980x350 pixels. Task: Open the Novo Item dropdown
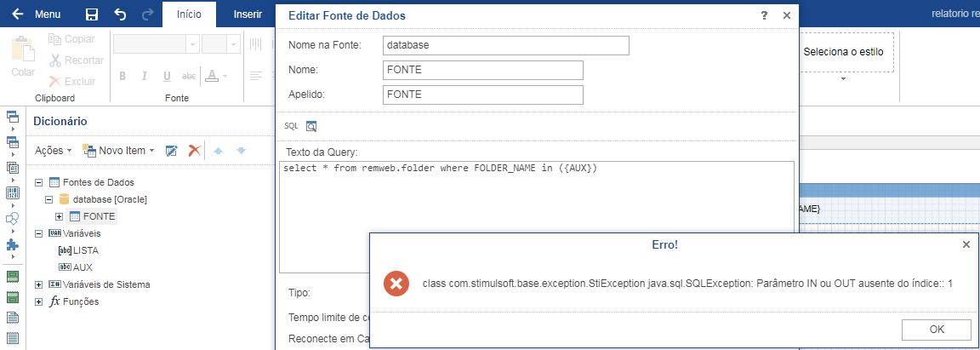coord(118,150)
